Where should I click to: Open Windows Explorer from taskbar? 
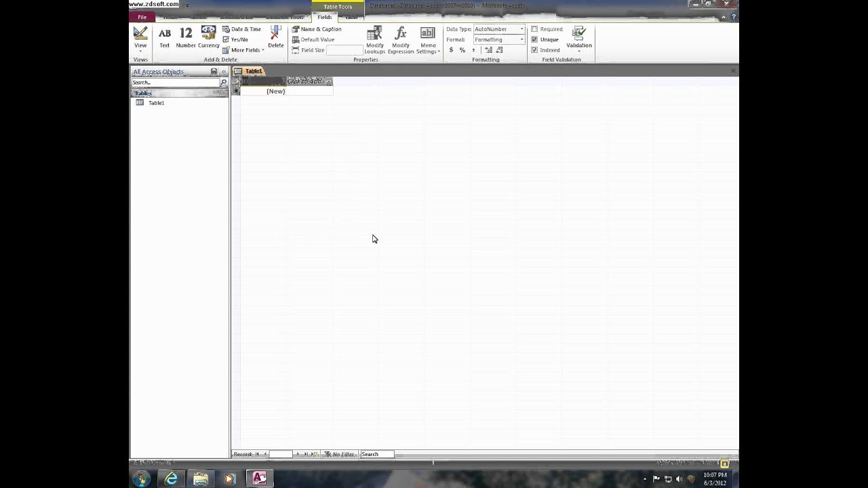pyautogui.click(x=201, y=479)
